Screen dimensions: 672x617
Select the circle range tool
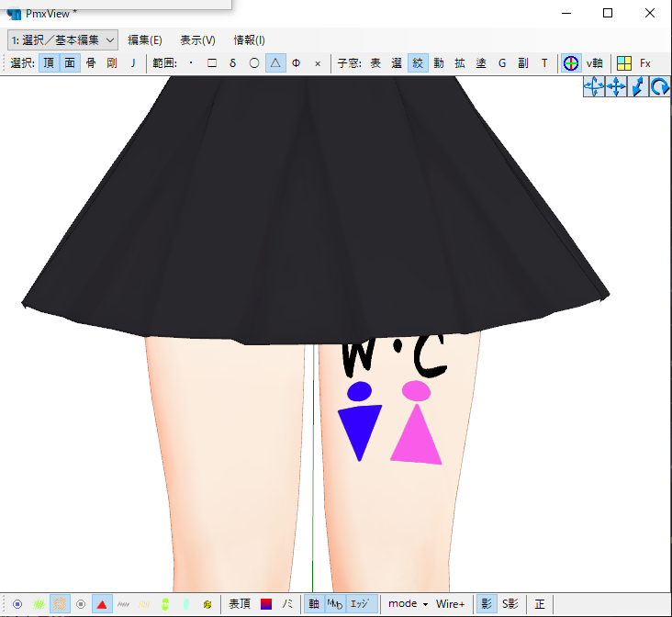[x=254, y=63]
